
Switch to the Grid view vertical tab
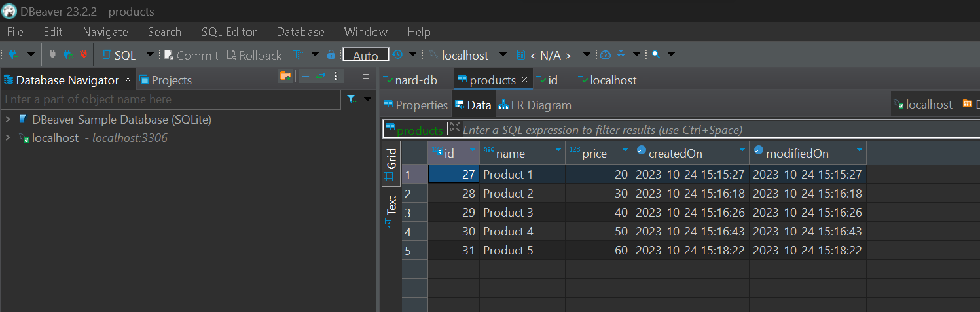coord(391,164)
